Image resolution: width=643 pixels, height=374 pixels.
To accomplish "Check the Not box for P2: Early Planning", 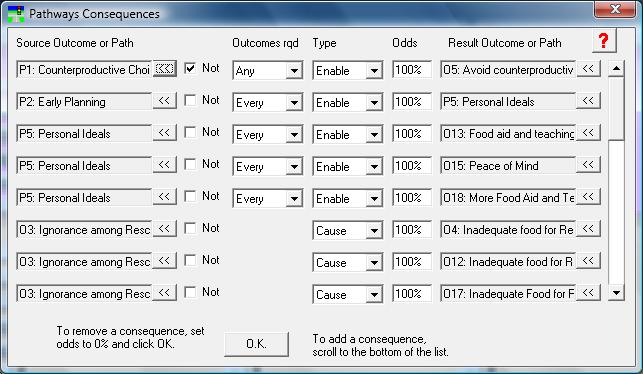I will tap(190, 100).
